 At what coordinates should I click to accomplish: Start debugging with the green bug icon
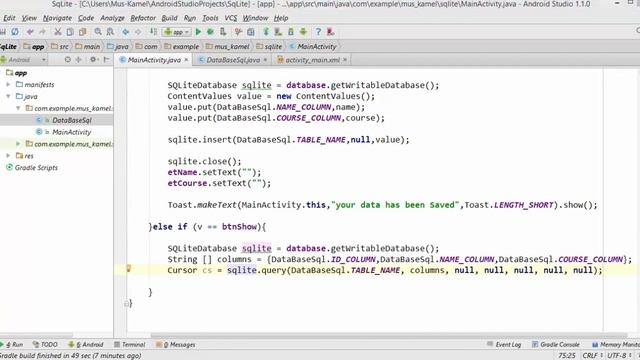(211, 32)
